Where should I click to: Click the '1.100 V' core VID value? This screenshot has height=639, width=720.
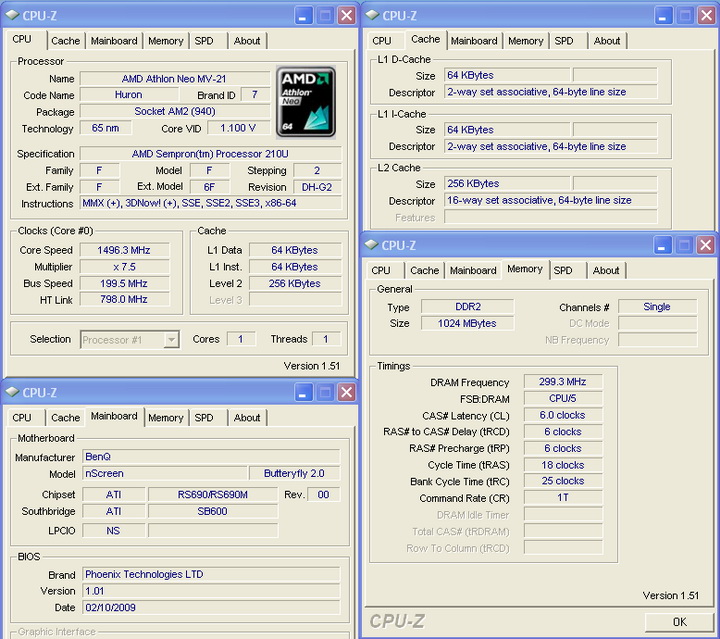[x=238, y=128]
